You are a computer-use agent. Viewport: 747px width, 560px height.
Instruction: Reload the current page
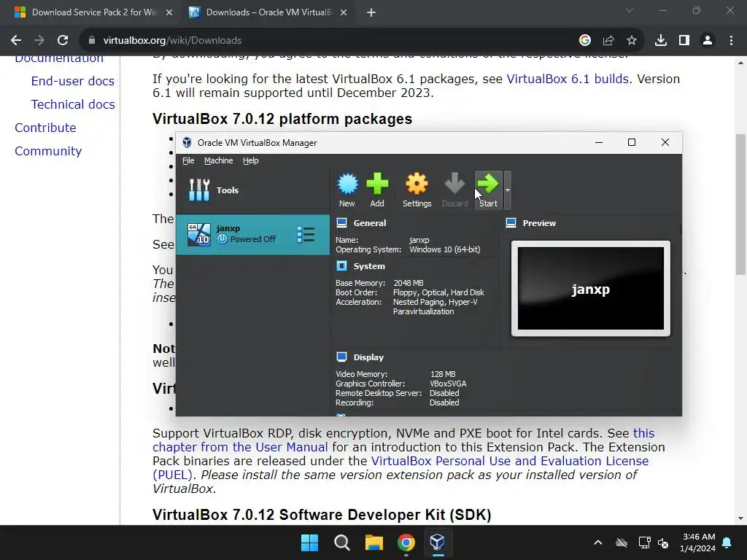pos(63,41)
